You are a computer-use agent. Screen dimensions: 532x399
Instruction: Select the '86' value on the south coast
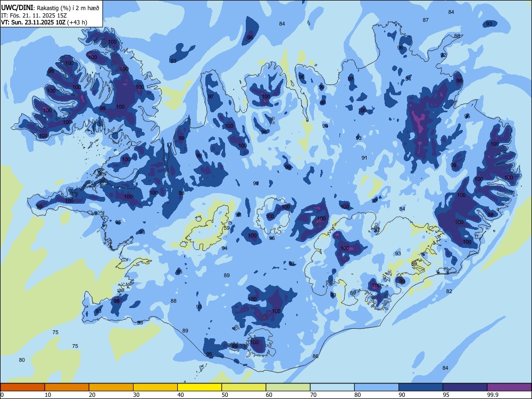[315, 356]
